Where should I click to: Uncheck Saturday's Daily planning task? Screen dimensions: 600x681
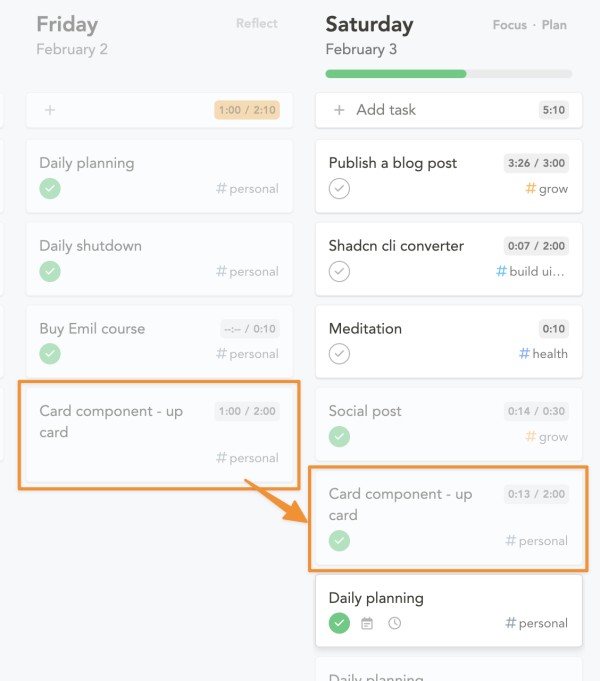[339, 623]
